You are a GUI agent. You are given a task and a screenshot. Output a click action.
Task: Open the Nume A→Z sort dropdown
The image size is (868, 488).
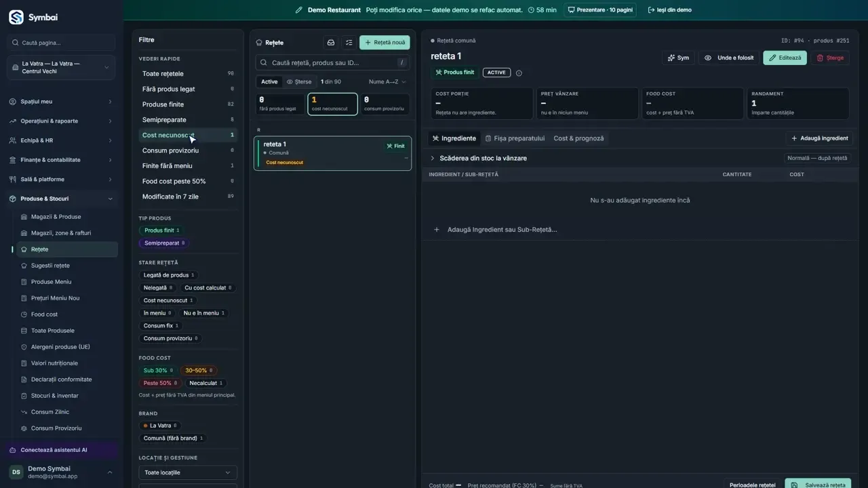(x=387, y=82)
